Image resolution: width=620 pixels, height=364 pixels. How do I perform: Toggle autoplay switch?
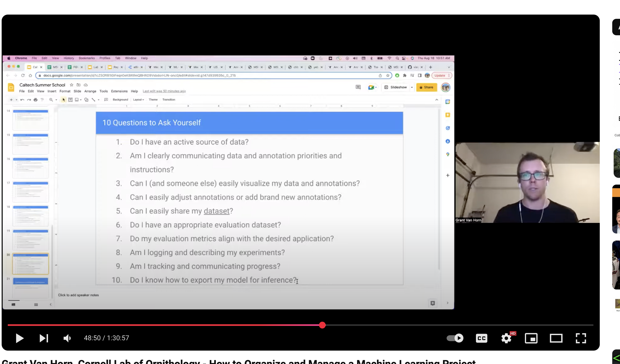[x=455, y=338]
